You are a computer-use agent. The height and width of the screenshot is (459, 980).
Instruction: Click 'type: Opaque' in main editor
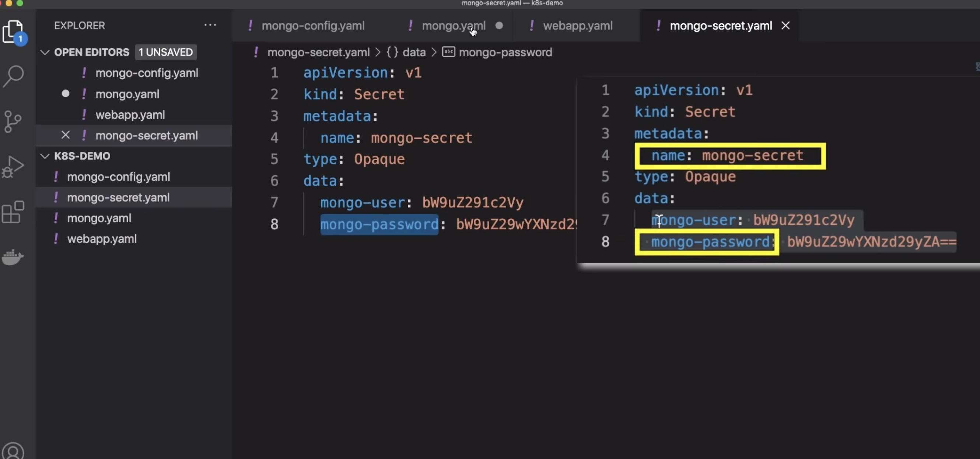[354, 159]
